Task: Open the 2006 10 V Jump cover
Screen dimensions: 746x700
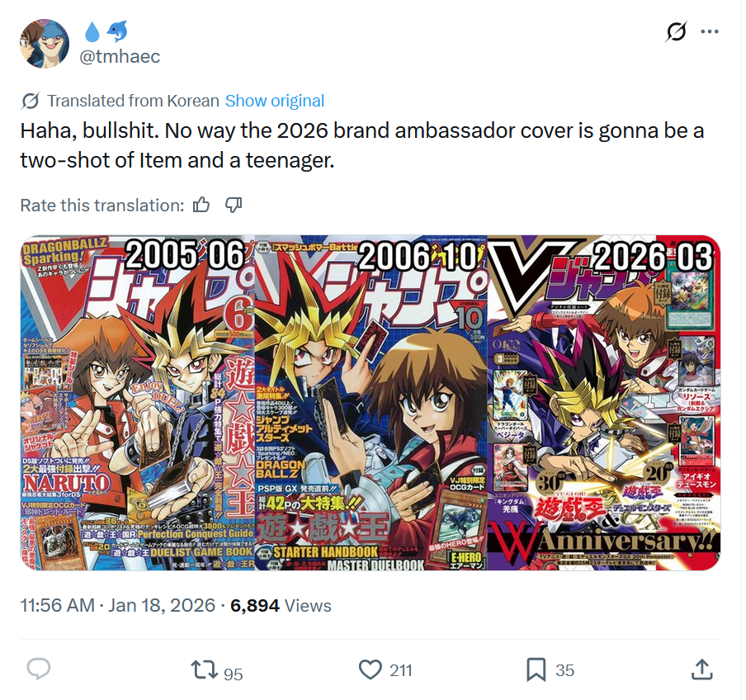Action: [x=371, y=403]
